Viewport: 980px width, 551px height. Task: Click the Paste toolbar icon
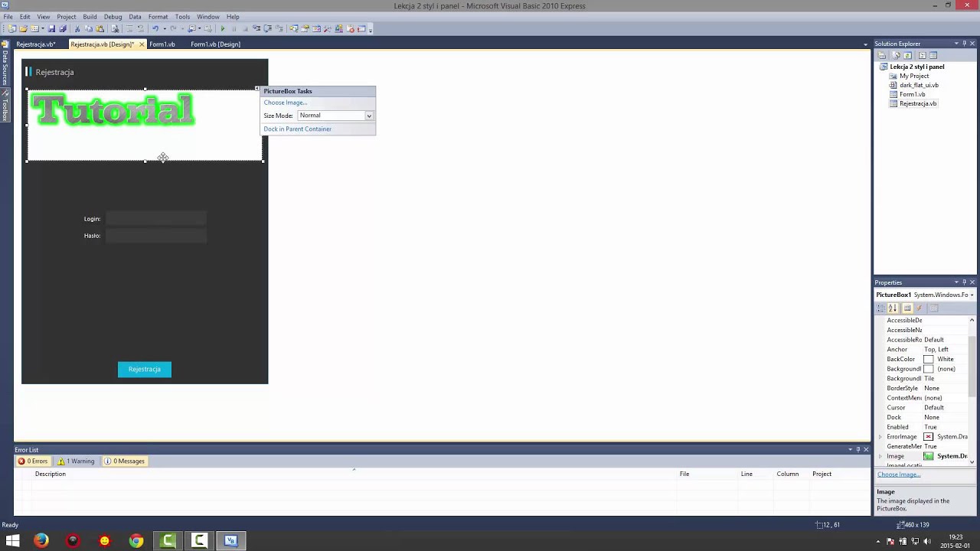(x=100, y=29)
